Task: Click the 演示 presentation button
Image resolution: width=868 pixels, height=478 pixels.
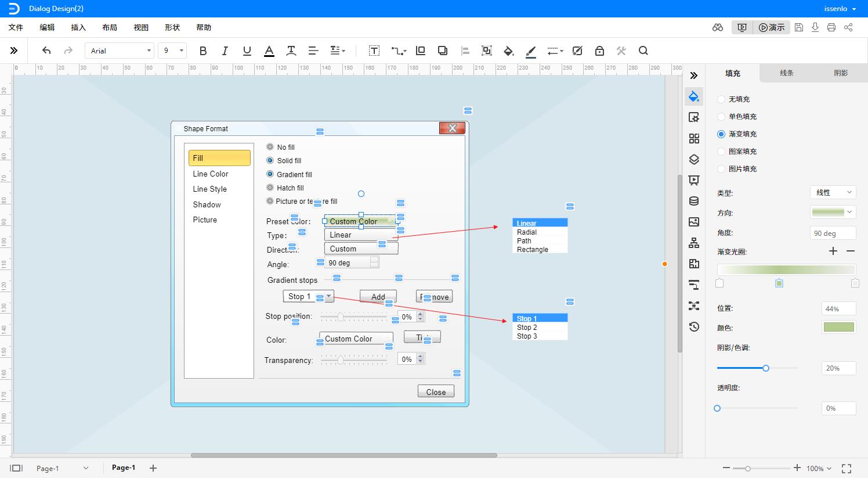Action: [772, 27]
